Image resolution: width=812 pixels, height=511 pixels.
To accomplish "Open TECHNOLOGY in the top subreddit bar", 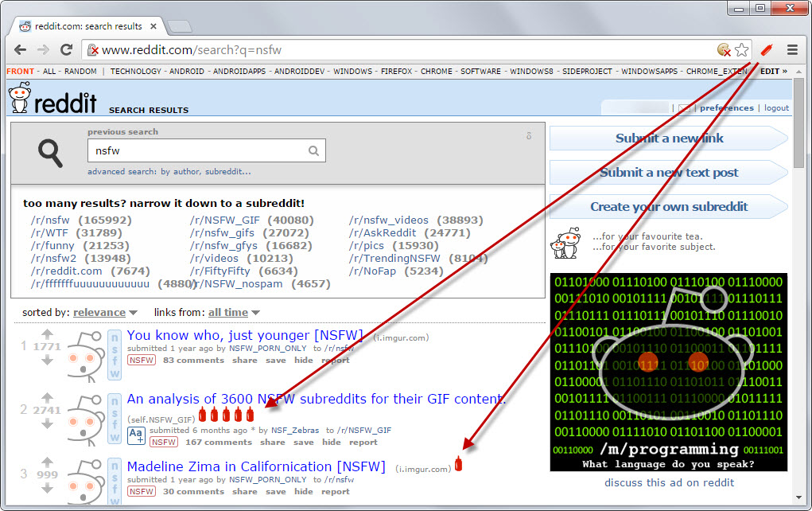I will tap(136, 71).
